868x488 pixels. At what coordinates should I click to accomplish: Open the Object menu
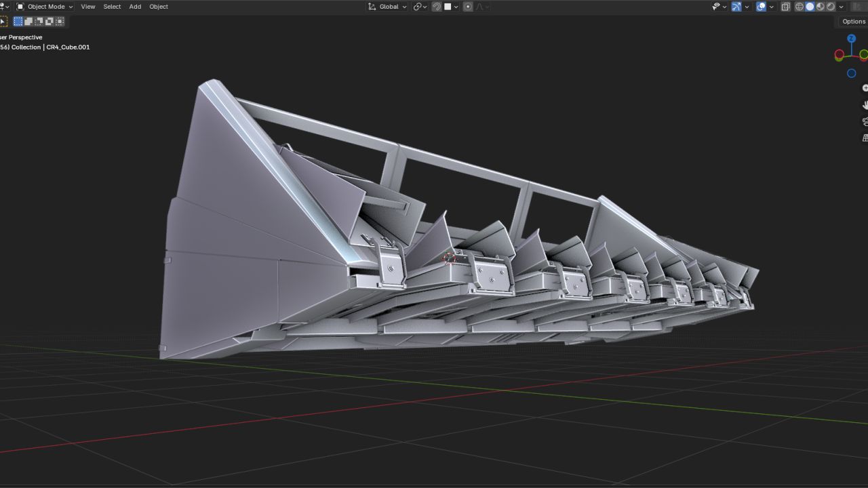pyautogui.click(x=159, y=7)
